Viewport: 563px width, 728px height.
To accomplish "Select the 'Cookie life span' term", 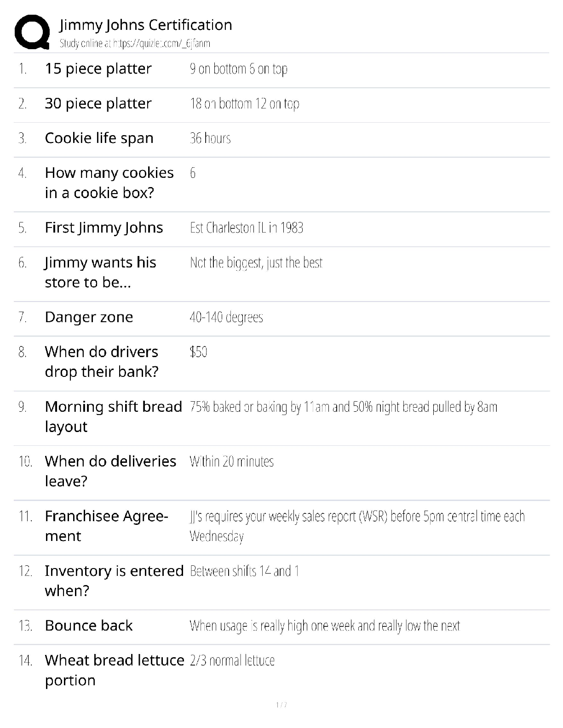I will point(99,138).
